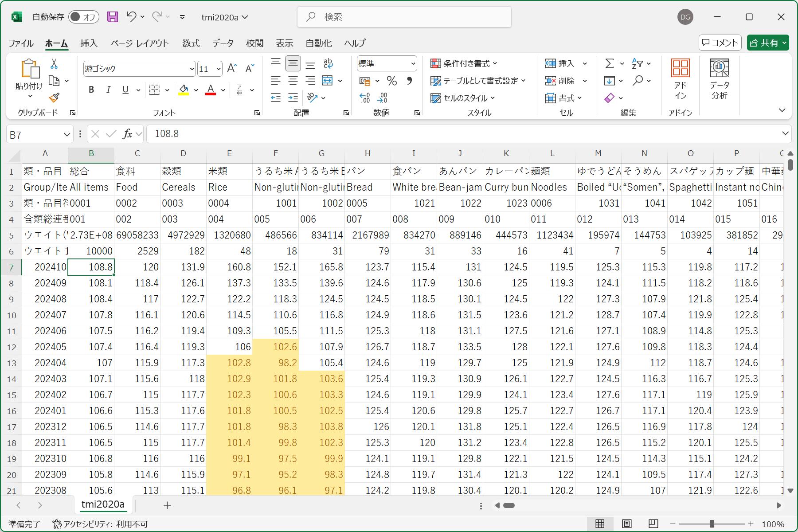Click the Borders icon

tap(154, 90)
